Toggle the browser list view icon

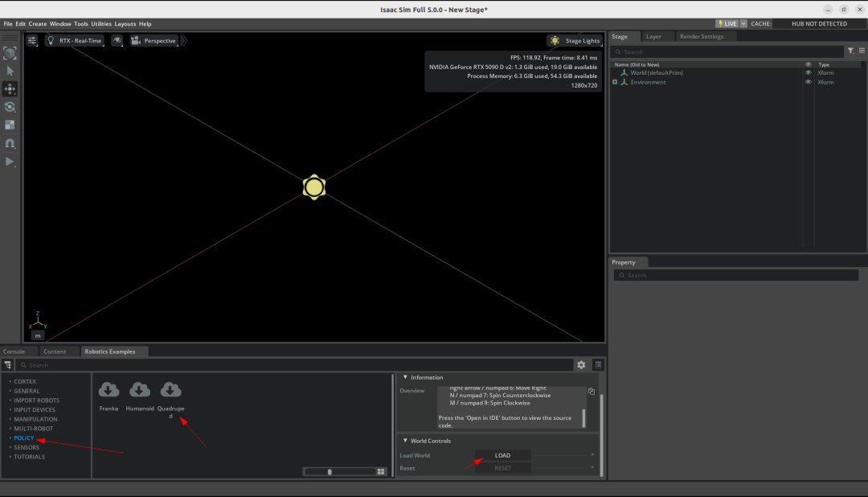[599, 365]
